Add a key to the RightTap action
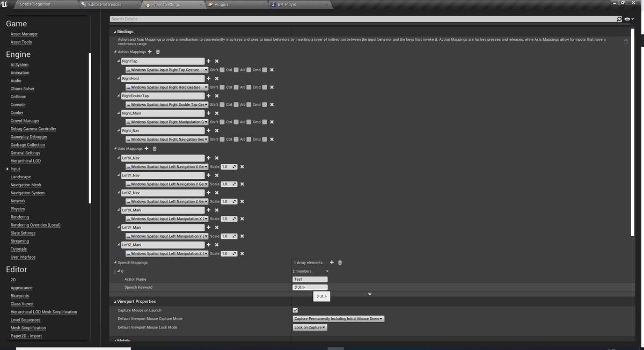644x350 pixels. point(209,61)
